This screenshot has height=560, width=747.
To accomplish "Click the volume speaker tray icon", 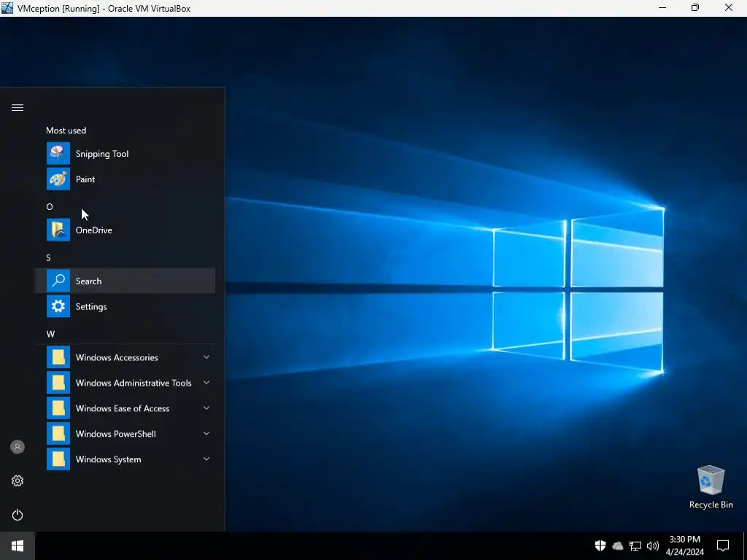I will tap(653, 545).
